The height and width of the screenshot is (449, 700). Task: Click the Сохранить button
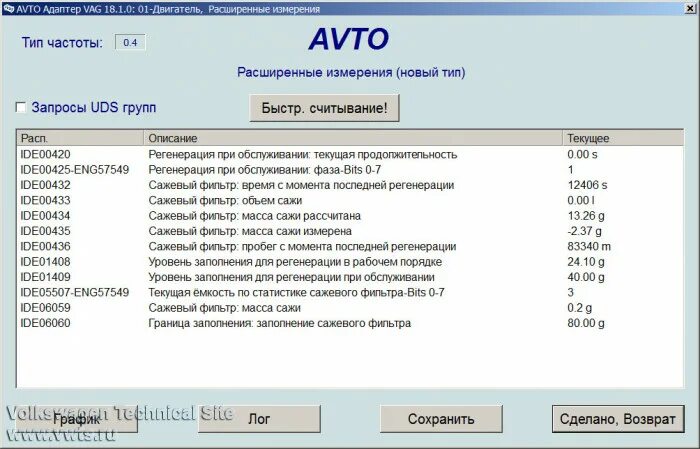[x=441, y=419]
